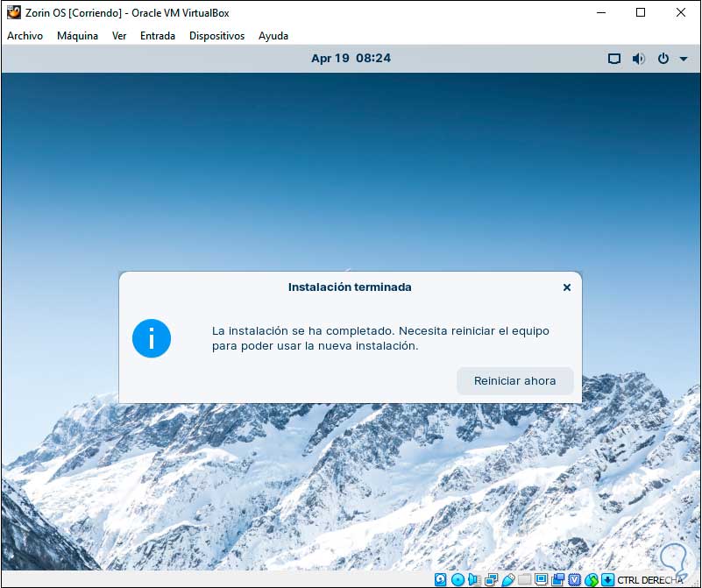Click the network adapters status icon
The image size is (702, 588).
[491, 579]
